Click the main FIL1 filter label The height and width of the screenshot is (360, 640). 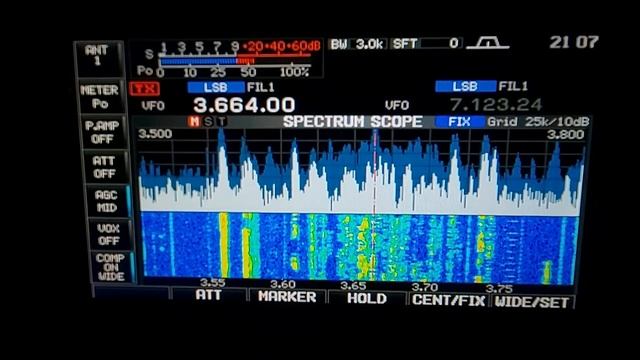point(260,87)
